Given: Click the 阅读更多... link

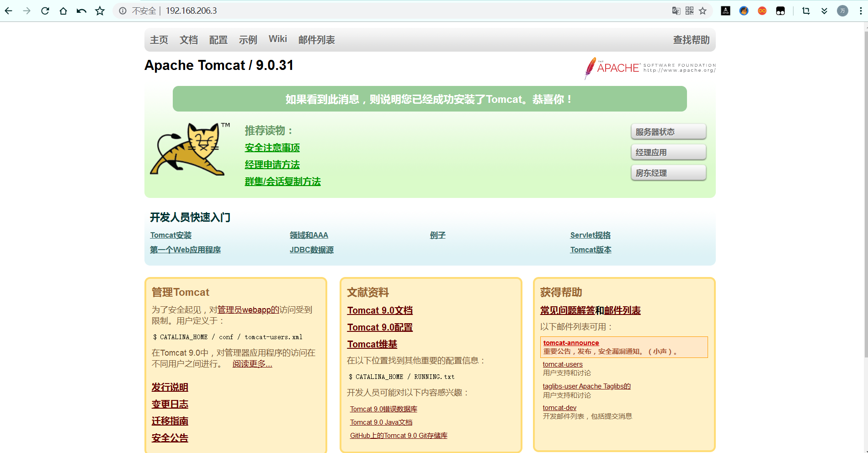Looking at the screenshot, I should point(252,364).
